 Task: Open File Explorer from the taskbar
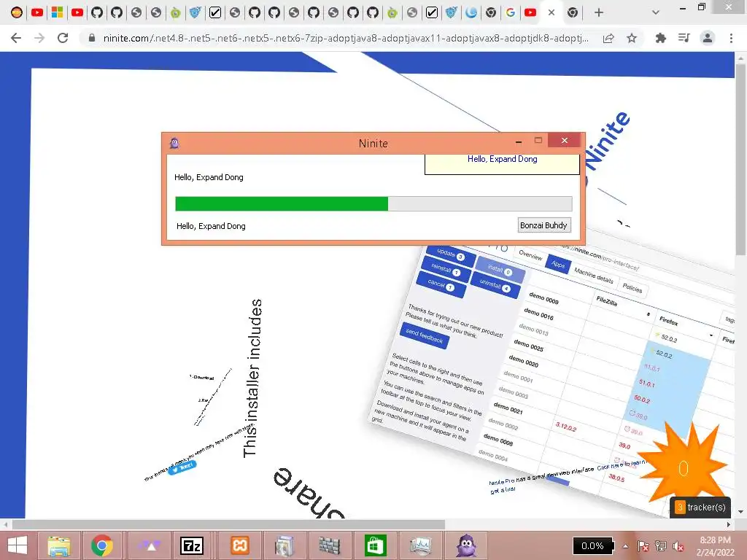pyautogui.click(x=60, y=545)
